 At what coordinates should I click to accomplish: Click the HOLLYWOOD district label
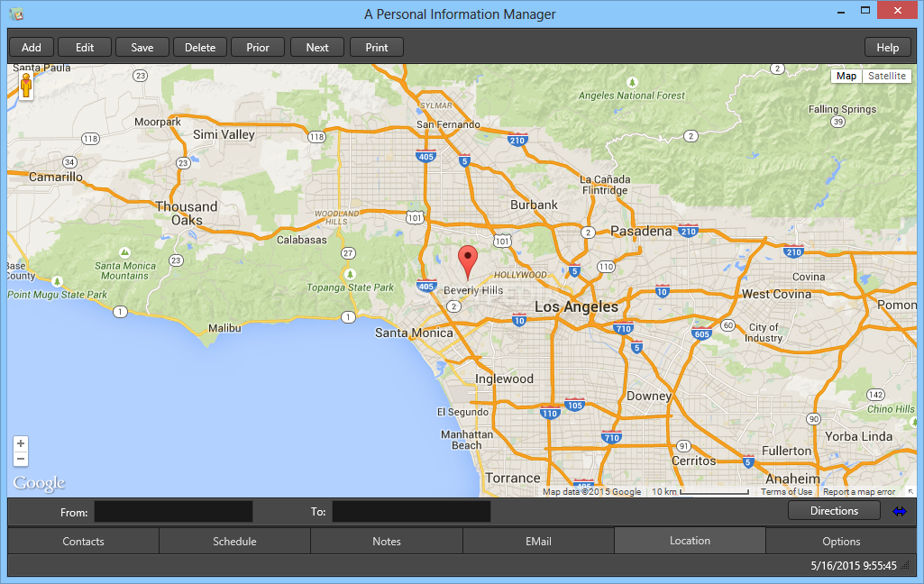(520, 275)
